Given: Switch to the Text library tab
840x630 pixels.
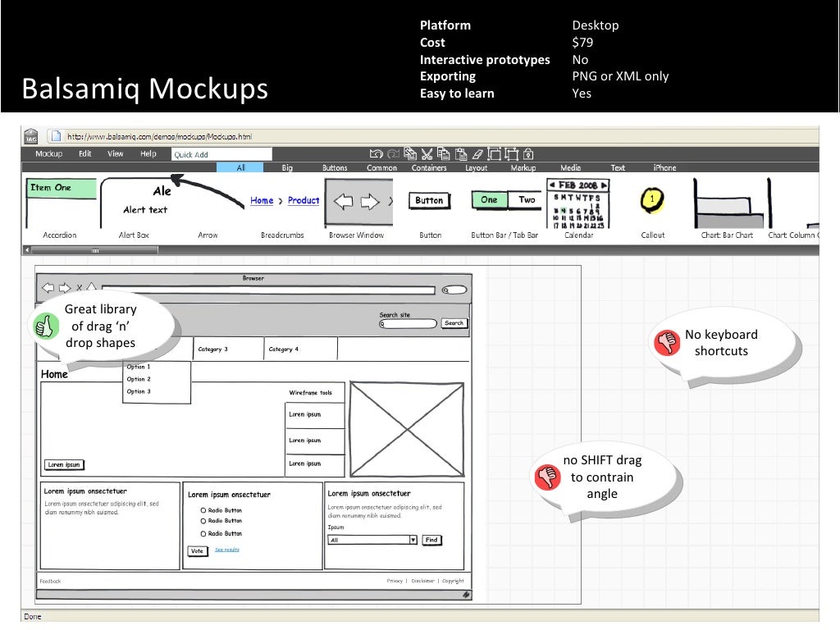Looking at the screenshot, I should 618,167.
